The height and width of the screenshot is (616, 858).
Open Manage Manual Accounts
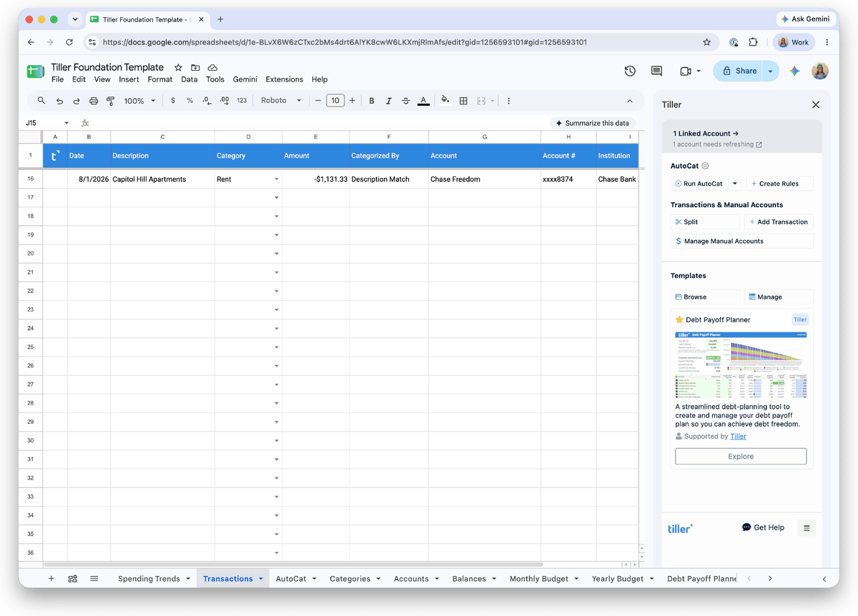click(741, 241)
